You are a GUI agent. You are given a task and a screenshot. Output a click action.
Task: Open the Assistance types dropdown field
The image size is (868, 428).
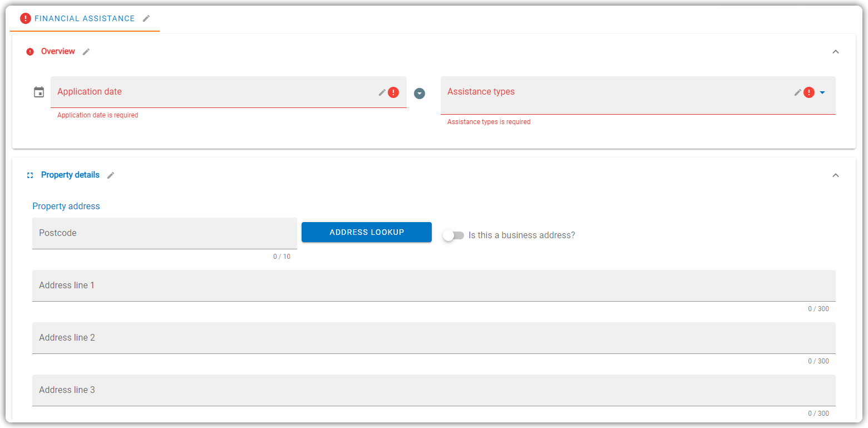click(x=638, y=95)
